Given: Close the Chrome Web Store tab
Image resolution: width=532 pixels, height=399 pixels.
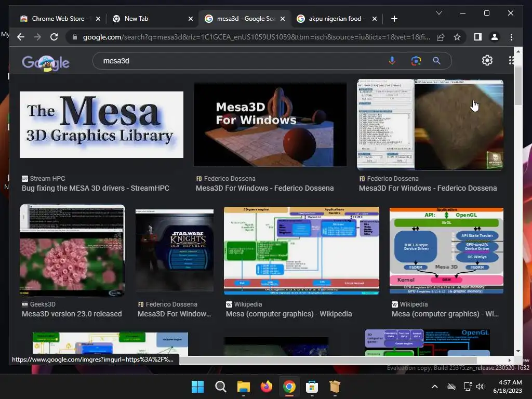Looking at the screenshot, I should click(x=98, y=19).
